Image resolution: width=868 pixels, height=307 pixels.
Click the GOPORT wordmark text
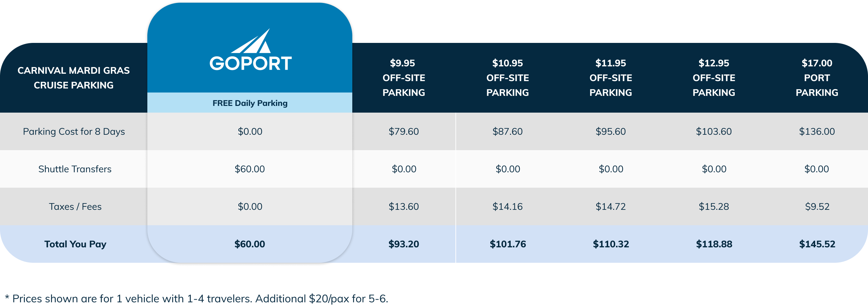coord(250,63)
